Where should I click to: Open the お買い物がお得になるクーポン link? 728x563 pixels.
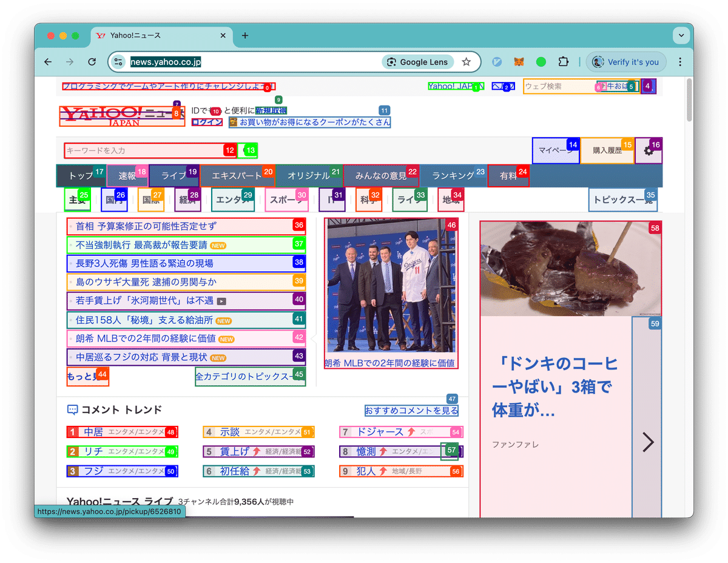point(309,122)
